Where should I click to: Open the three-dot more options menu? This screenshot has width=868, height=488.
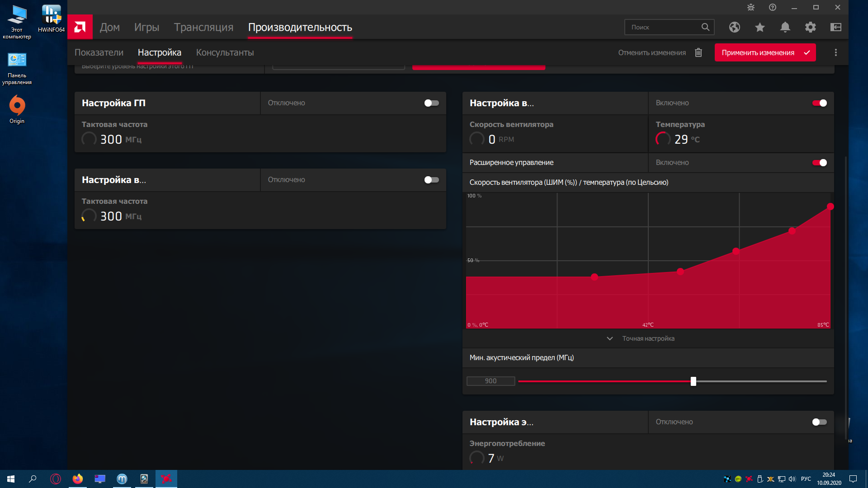coord(835,52)
